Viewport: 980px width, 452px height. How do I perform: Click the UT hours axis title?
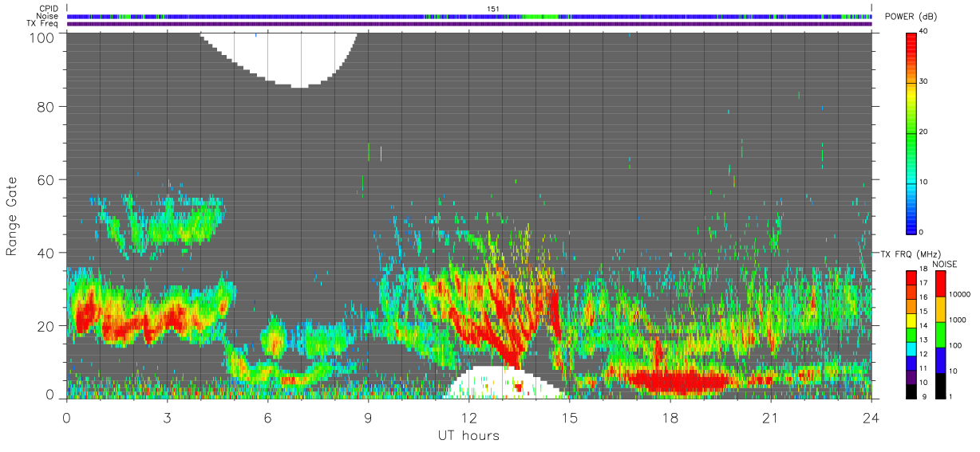click(x=468, y=435)
